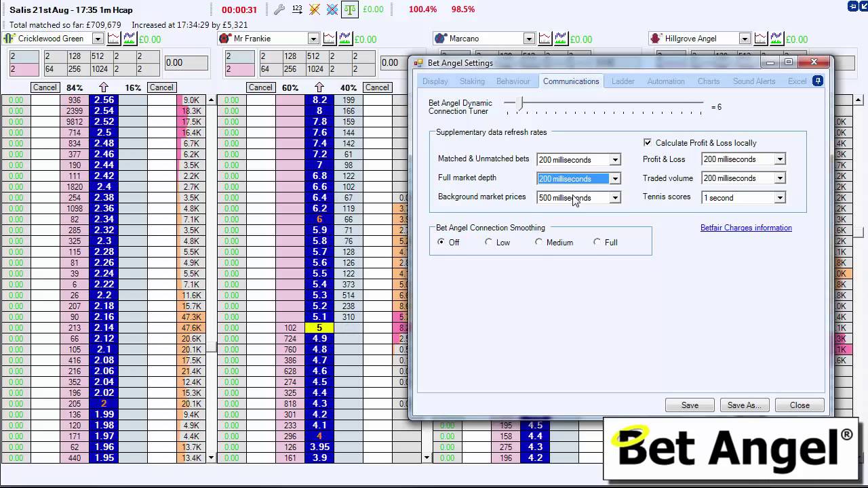Expand Hillgrove Angel runner selector dropdown

pyautogui.click(x=745, y=39)
